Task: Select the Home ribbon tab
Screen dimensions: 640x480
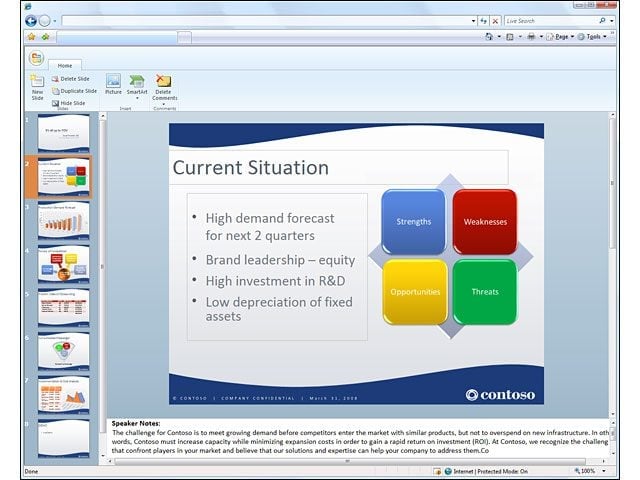Action: (64, 65)
